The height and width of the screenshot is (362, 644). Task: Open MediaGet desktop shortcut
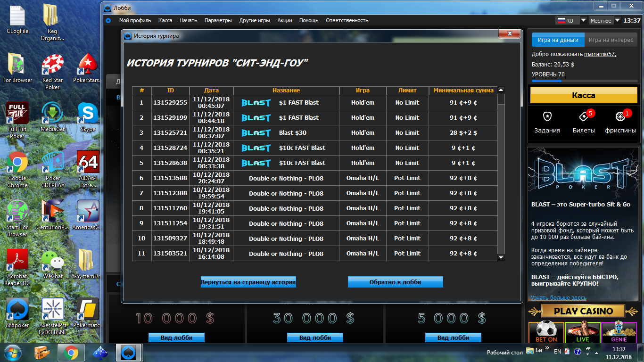(x=52, y=117)
